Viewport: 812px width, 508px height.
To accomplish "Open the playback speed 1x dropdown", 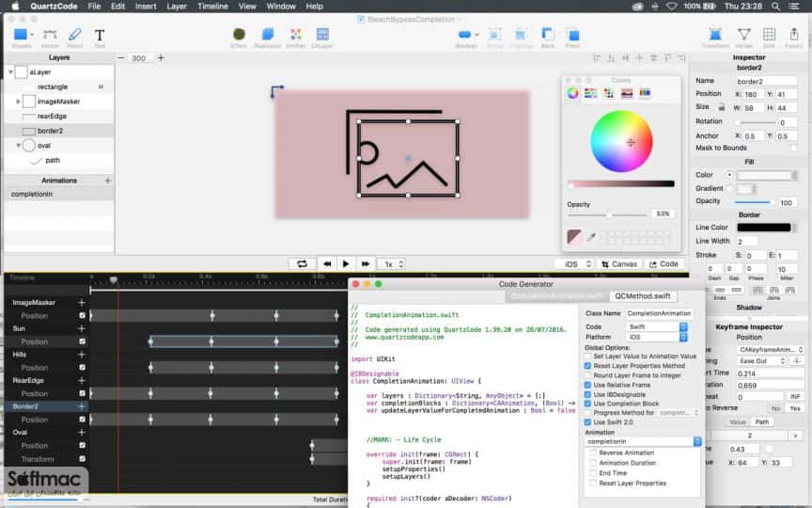I will (x=392, y=264).
